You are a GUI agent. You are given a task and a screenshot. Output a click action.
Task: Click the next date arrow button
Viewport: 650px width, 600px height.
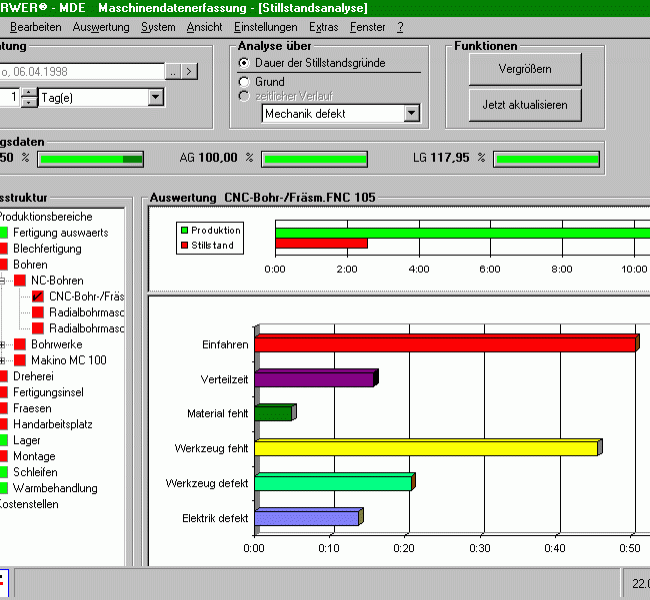pos(189,71)
